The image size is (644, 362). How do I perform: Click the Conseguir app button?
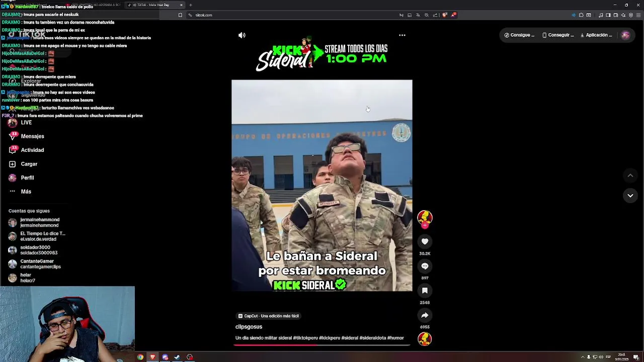[558, 35]
